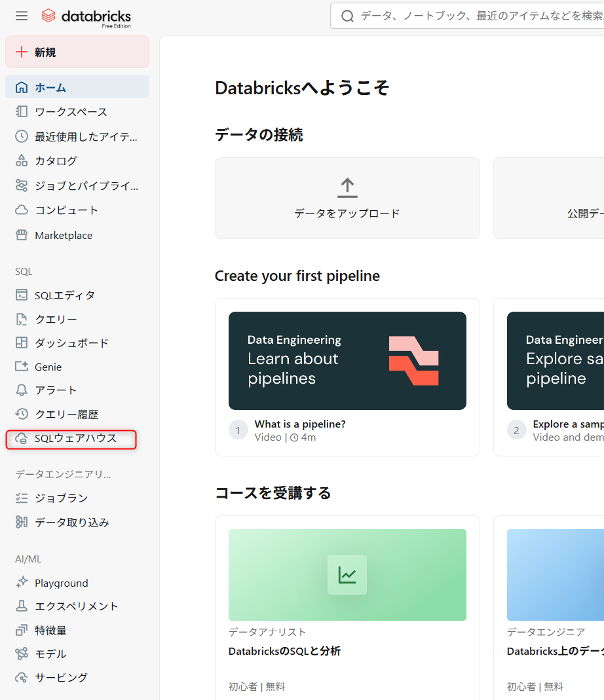Toggle the hamburger sidebar menu icon
The width and height of the screenshot is (604, 700).
point(22,16)
